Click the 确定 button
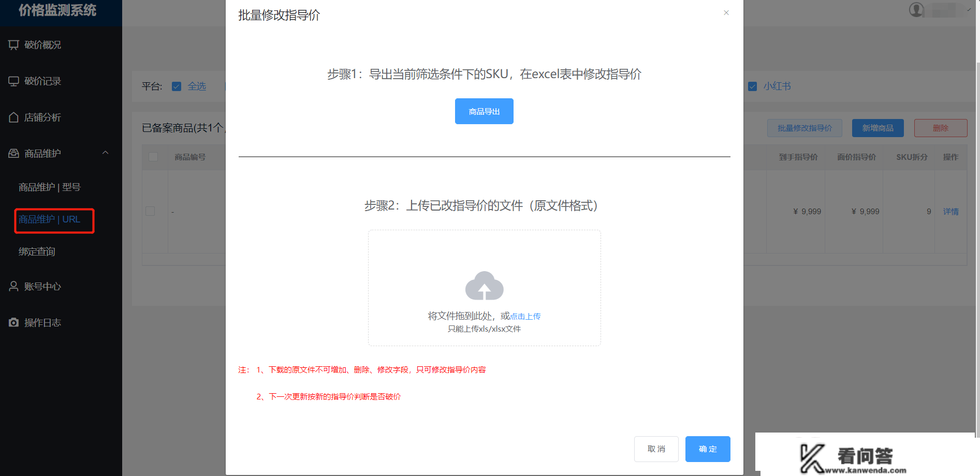 pos(708,449)
